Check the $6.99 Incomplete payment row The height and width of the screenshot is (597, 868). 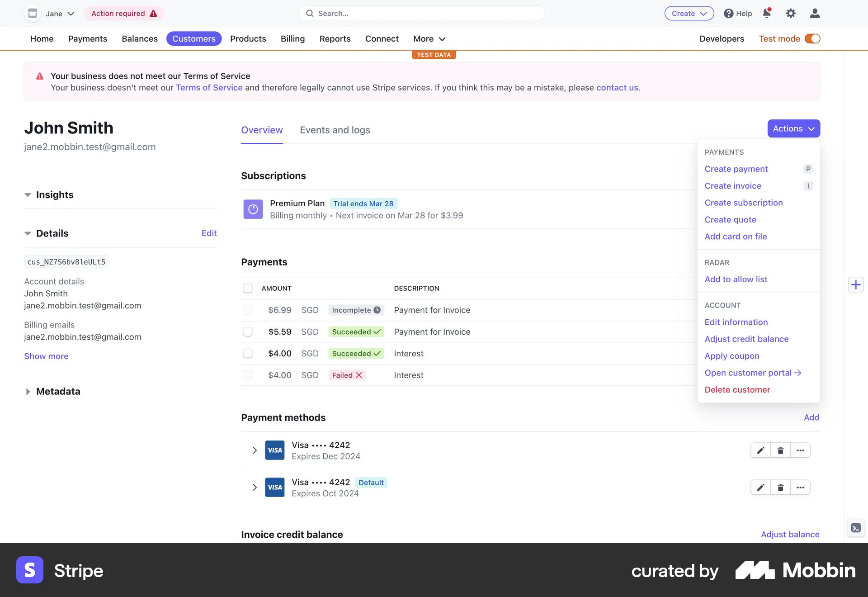click(248, 310)
